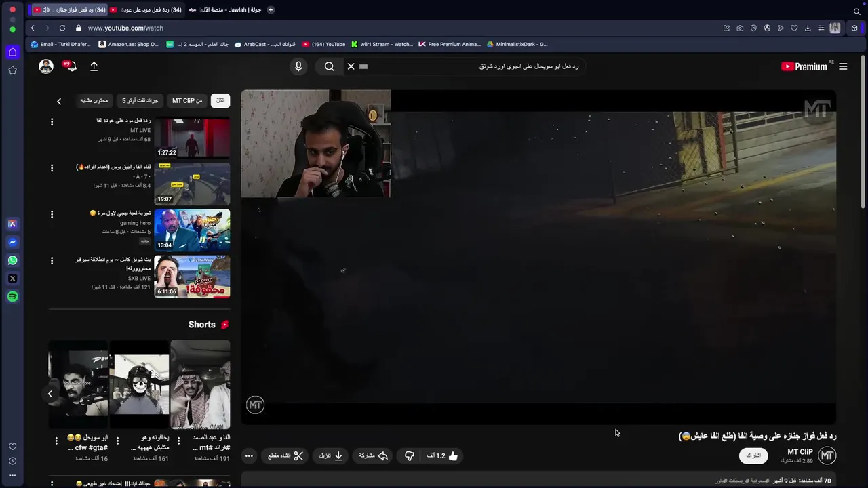Open the Spotify icon in the sidebar
868x488 pixels.
[x=12, y=297]
